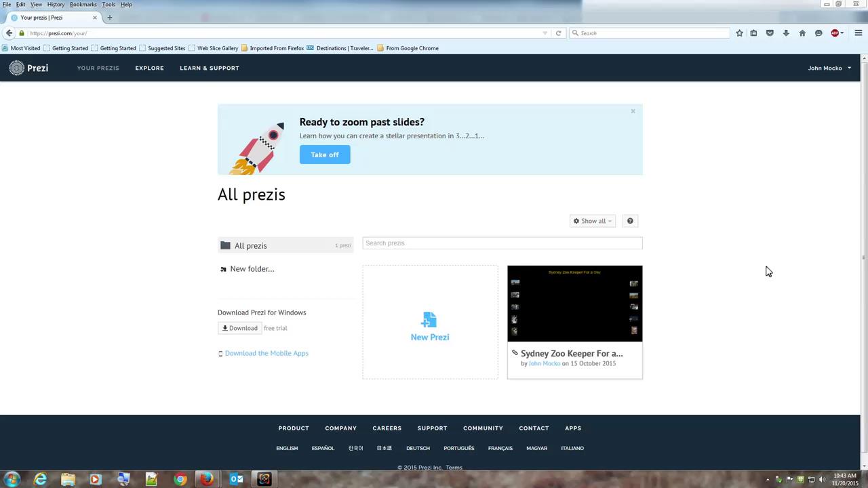Open From Google Chrome bookmarks folder
The height and width of the screenshot is (488, 868).
point(408,48)
